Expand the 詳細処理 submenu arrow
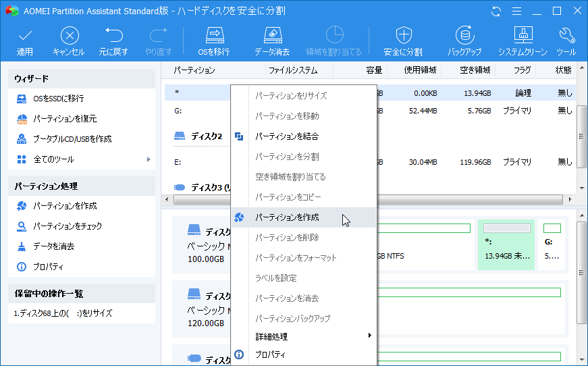This screenshot has width=588, height=366. [x=370, y=335]
